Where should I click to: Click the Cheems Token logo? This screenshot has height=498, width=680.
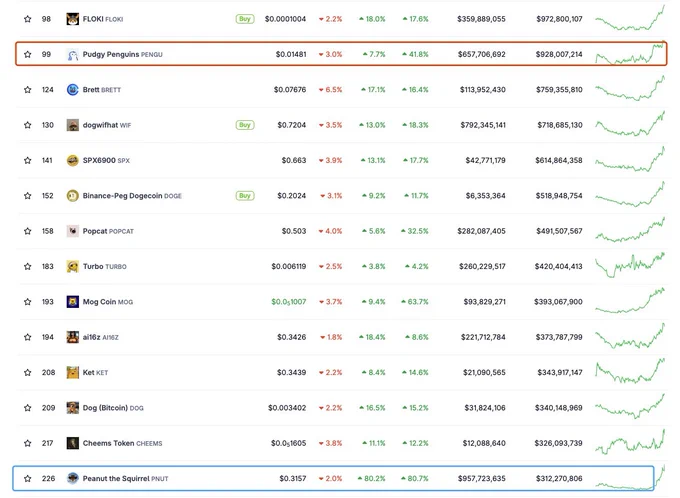[x=72, y=443]
